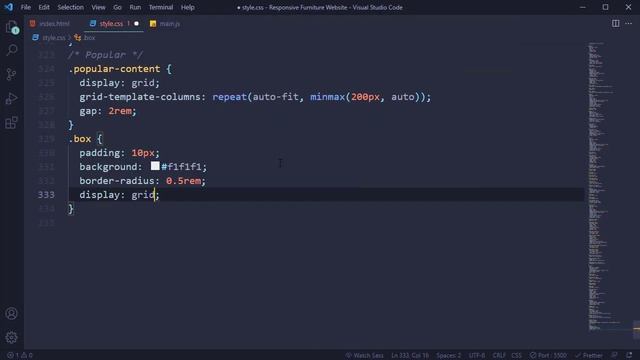Open the Terminal menu

pos(161,7)
